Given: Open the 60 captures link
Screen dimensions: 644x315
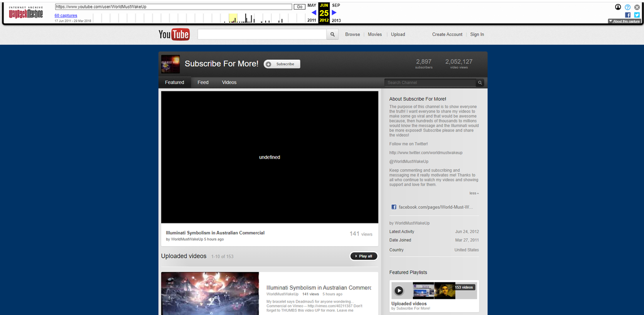Looking at the screenshot, I should click(66, 16).
